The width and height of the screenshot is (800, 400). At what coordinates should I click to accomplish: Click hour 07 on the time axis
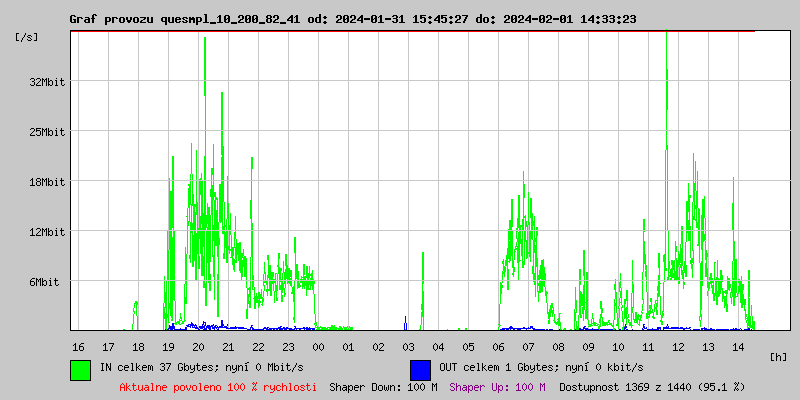528,346
